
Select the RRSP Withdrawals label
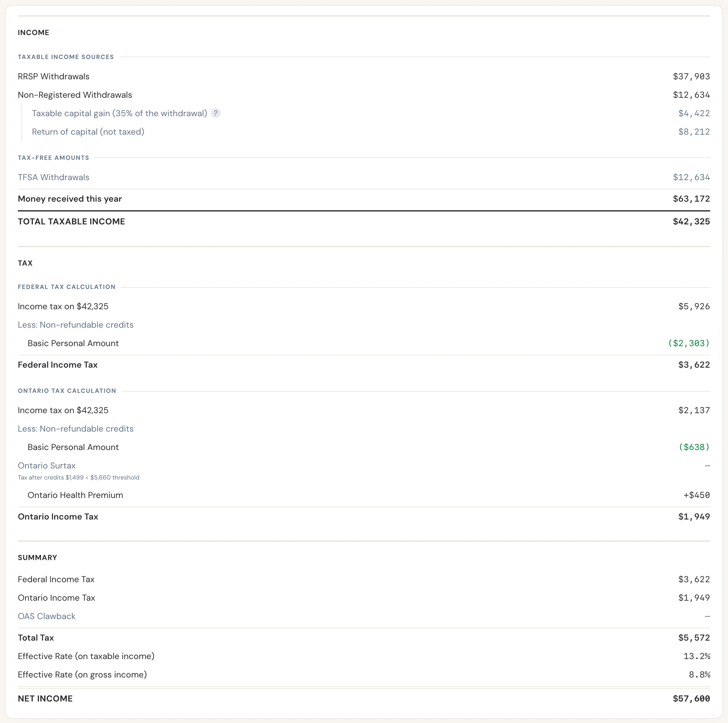click(53, 77)
